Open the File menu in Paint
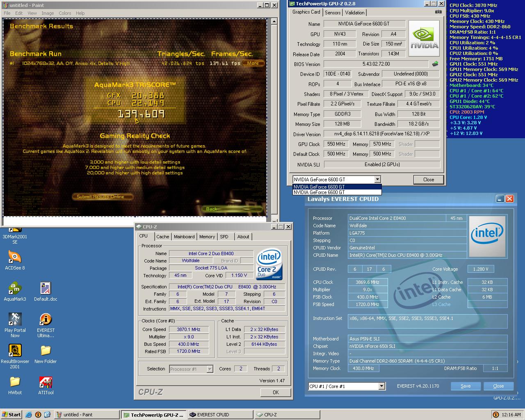This screenshot has height=420, width=525. point(7,13)
